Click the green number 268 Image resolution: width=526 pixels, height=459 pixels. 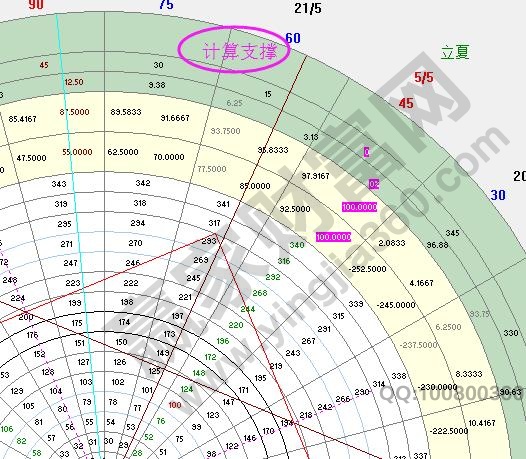(x=260, y=293)
